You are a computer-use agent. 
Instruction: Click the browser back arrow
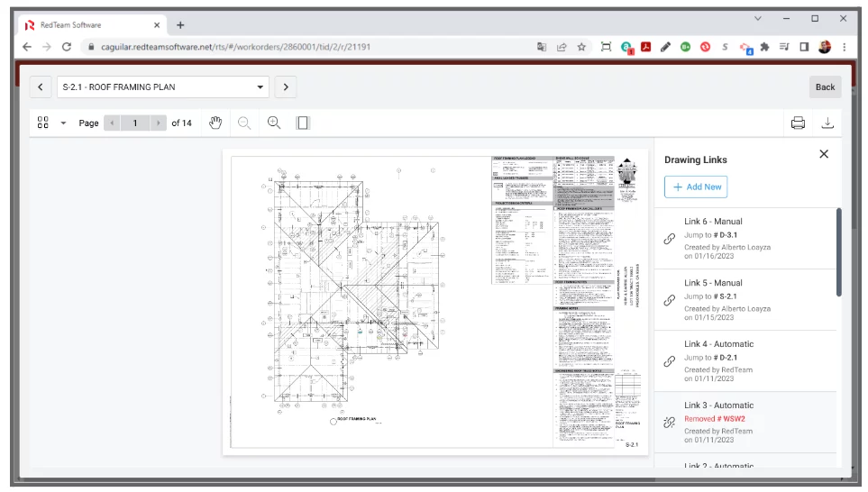[27, 47]
